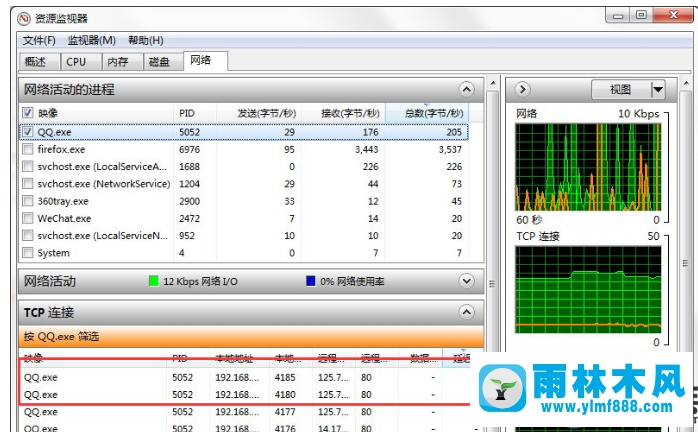Expand the 网络活动 section

tap(466, 281)
